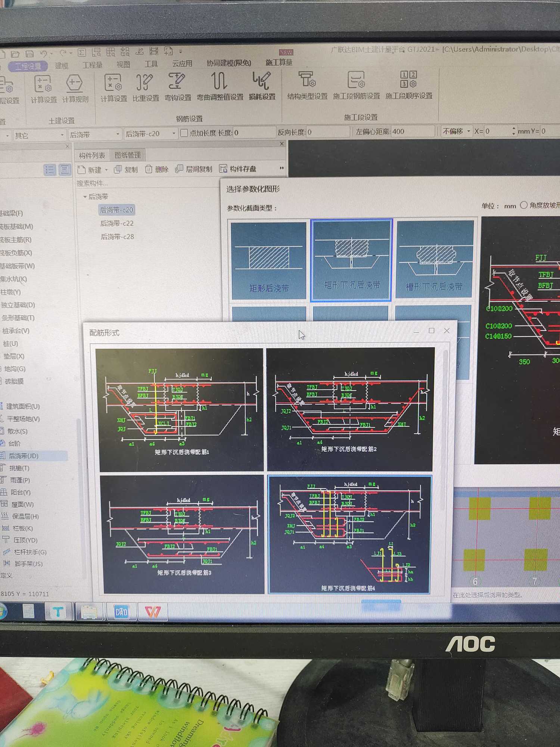Screen dimensions: 560x747
Task: Open the DRO application icon on the taskbar
Action: coord(121,612)
